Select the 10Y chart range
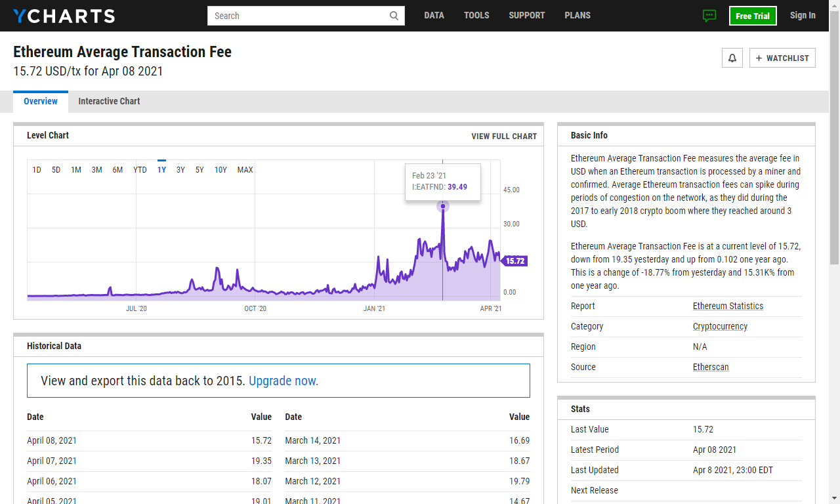The width and height of the screenshot is (840, 504). (x=220, y=170)
